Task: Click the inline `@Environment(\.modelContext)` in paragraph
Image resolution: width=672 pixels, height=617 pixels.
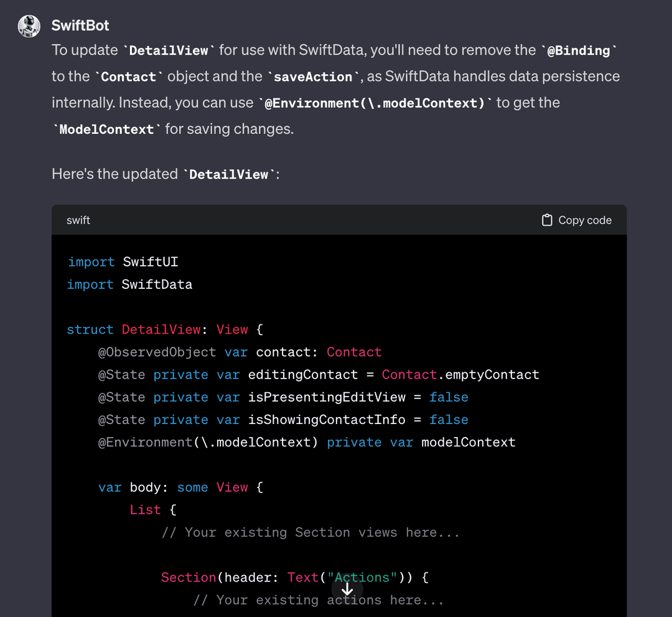Action: (x=375, y=103)
